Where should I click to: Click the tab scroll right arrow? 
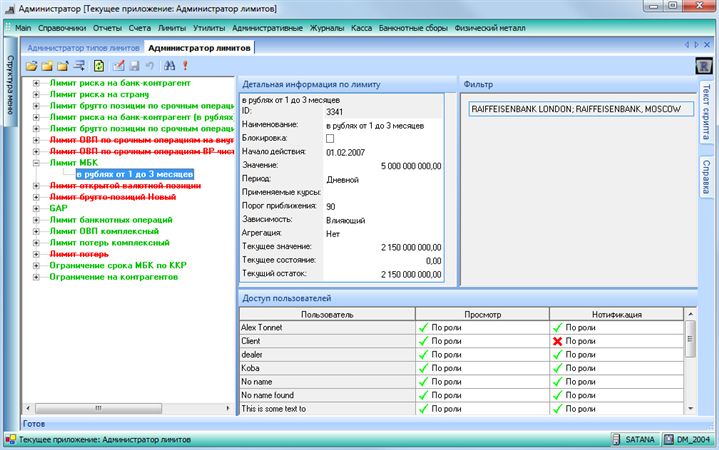697,44
